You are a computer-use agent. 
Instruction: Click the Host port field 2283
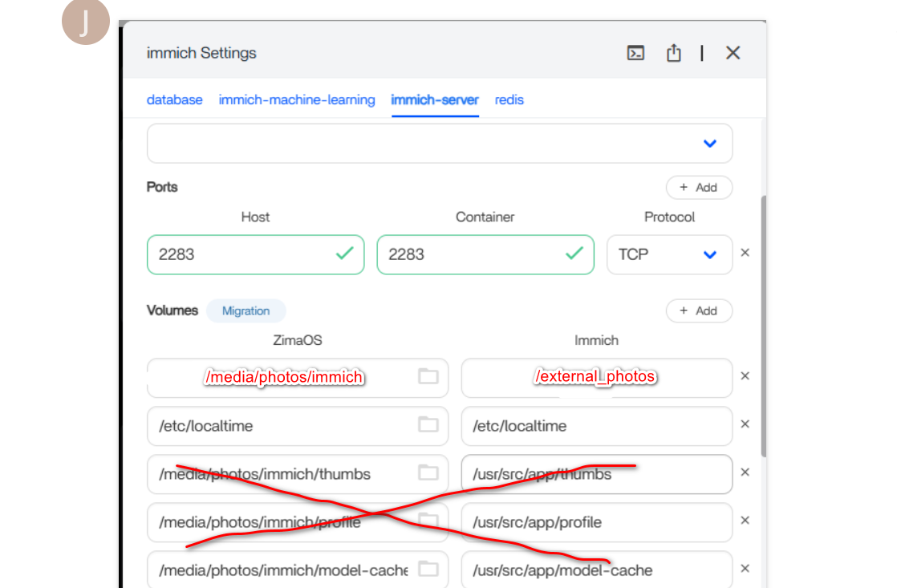tap(255, 254)
